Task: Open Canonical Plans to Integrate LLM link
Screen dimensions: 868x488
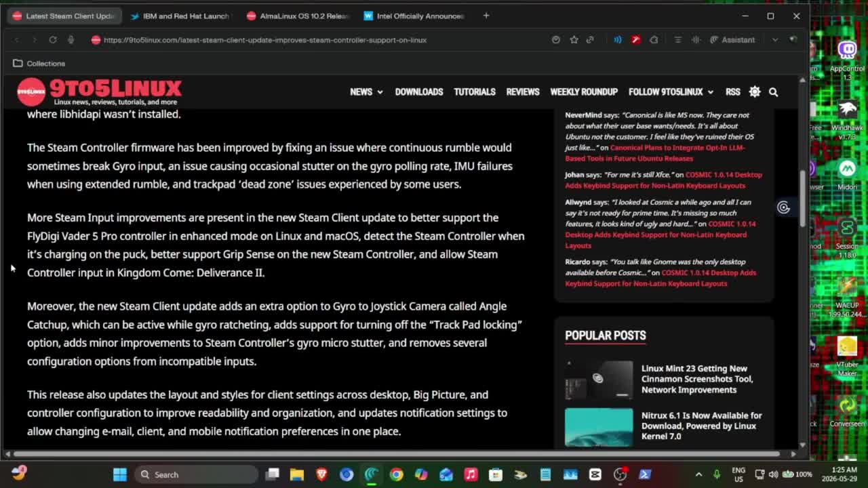Action: click(655, 152)
